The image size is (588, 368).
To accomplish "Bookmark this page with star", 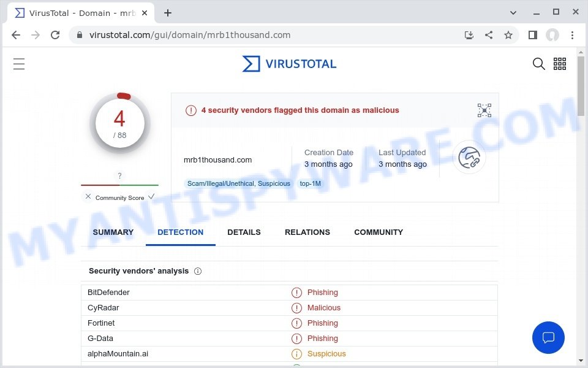I will (x=508, y=35).
